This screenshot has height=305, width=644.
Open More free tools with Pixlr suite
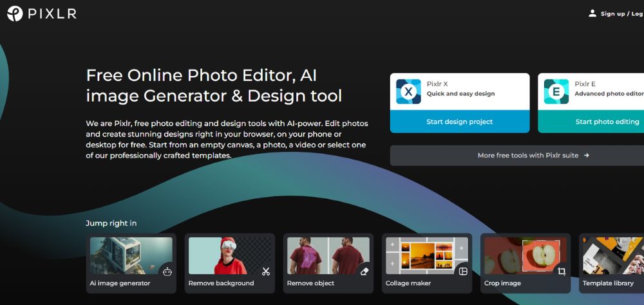pyautogui.click(x=517, y=156)
